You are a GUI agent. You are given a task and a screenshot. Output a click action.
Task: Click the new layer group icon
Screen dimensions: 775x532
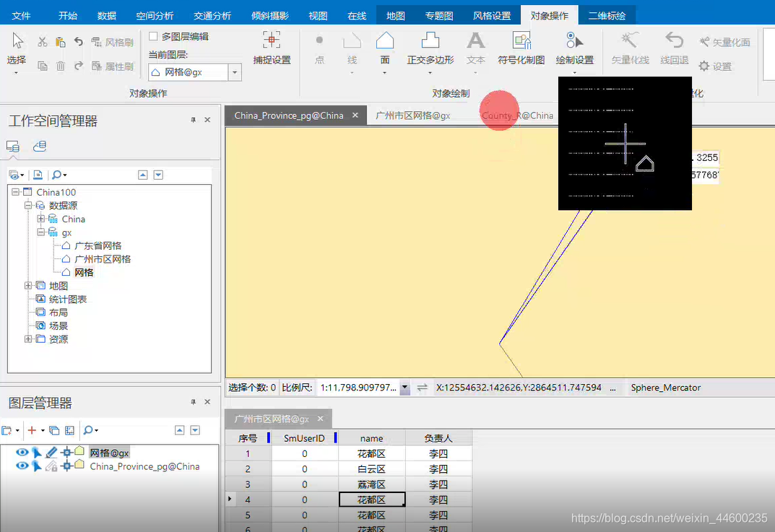tap(7, 431)
